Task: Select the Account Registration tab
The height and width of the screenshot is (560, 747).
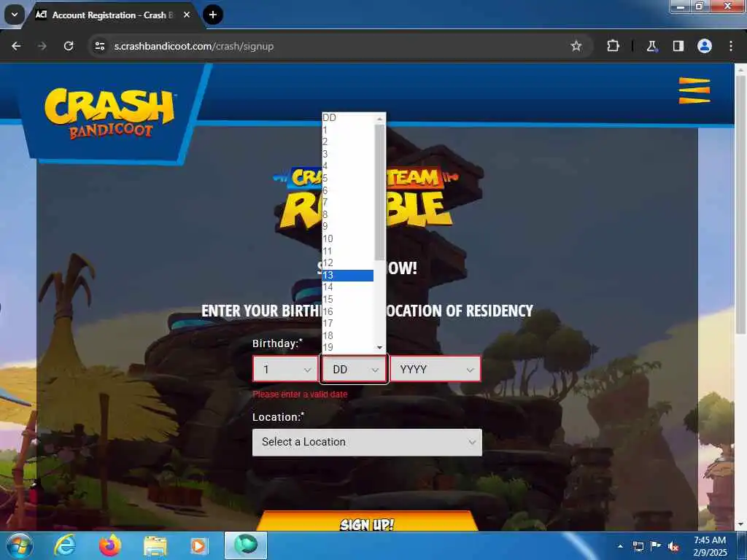Action: 112,15
